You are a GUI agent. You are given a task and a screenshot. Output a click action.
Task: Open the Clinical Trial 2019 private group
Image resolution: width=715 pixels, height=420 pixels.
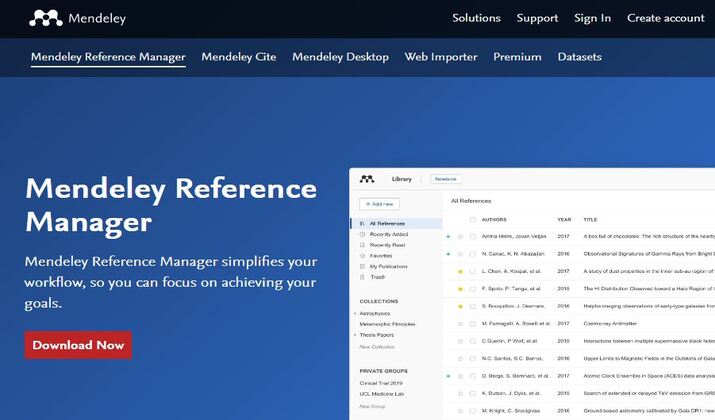pos(381,383)
